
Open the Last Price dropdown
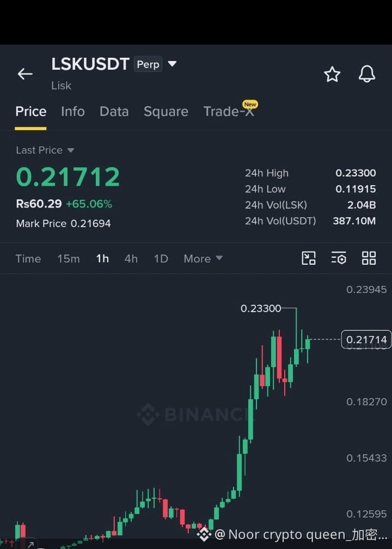pyautogui.click(x=45, y=150)
